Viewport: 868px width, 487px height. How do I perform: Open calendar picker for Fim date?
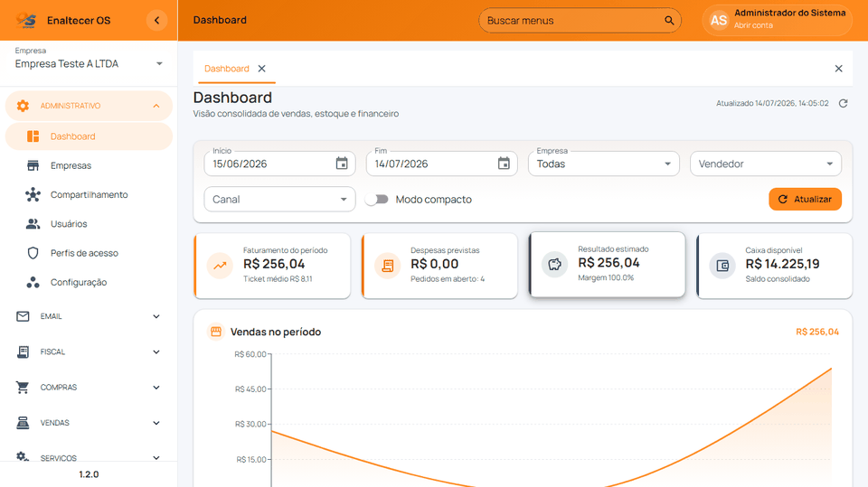504,164
